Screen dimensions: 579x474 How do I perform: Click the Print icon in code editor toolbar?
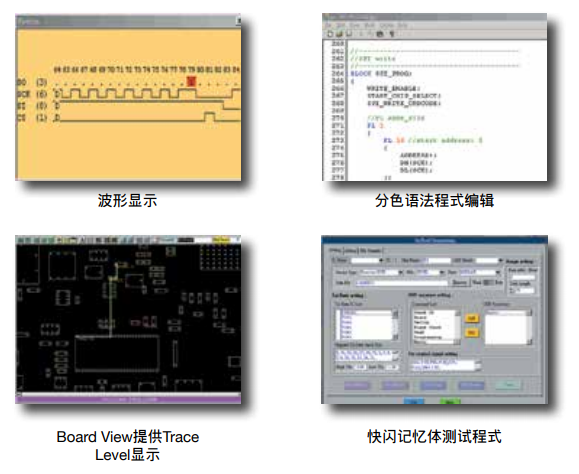click(380, 34)
